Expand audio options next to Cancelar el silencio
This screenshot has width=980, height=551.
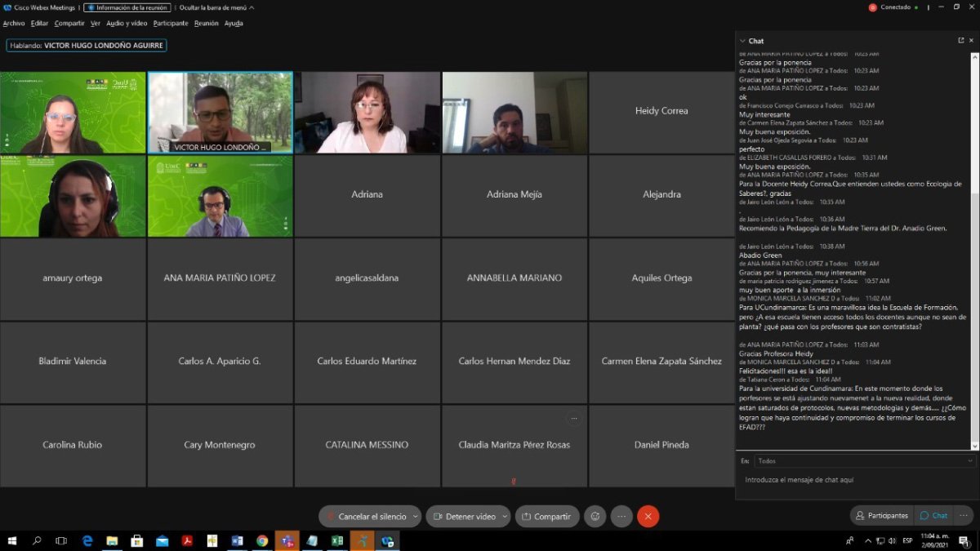coord(416,516)
